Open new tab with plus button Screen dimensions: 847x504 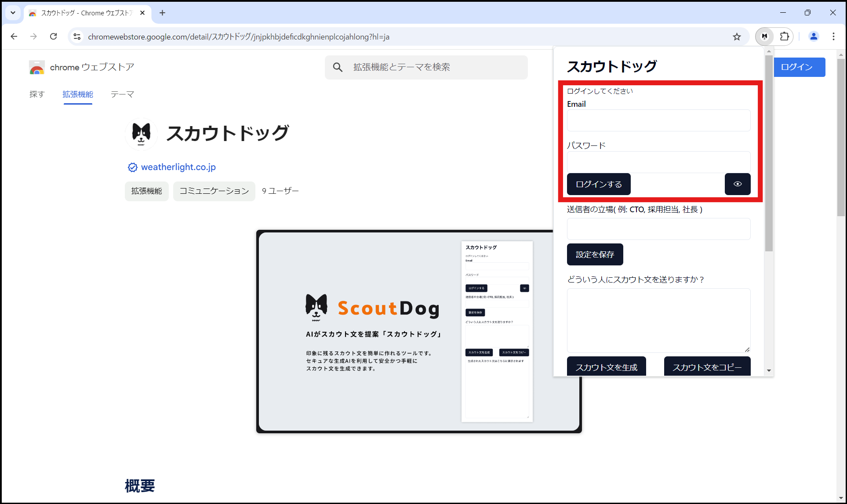(162, 13)
